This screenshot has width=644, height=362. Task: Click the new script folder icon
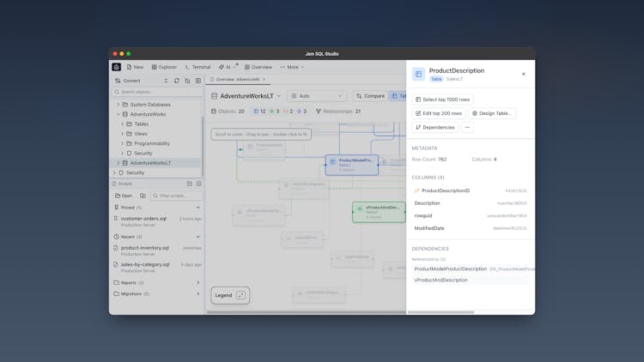(x=143, y=196)
